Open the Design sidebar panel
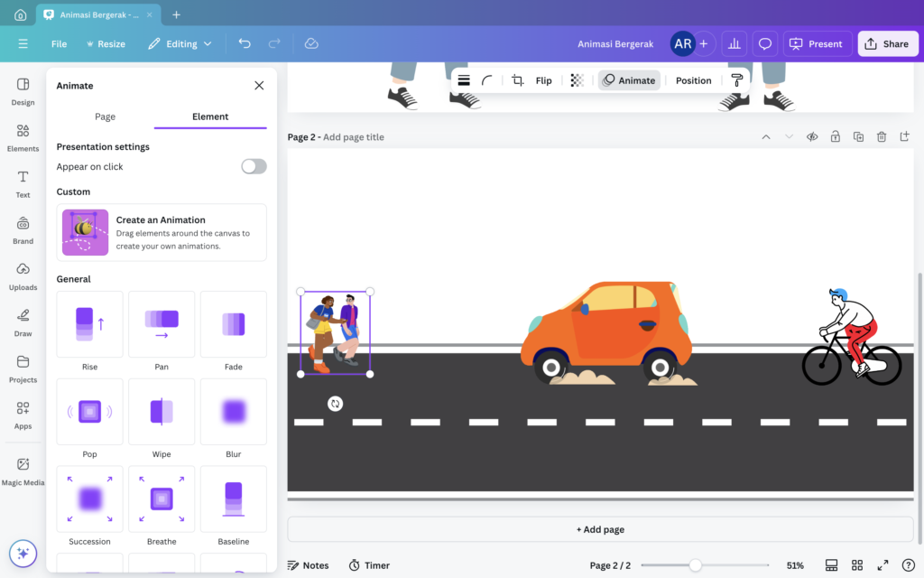The width and height of the screenshot is (924, 578). click(x=23, y=91)
